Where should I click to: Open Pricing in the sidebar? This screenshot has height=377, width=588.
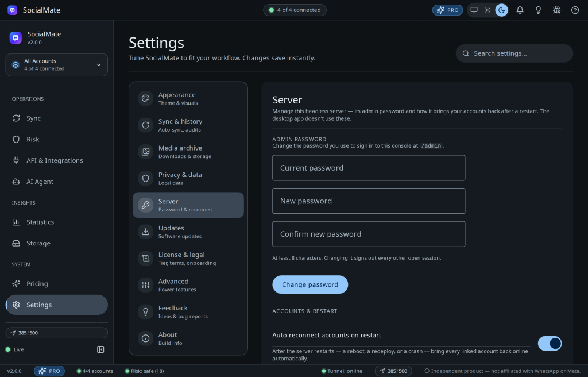(x=57, y=283)
